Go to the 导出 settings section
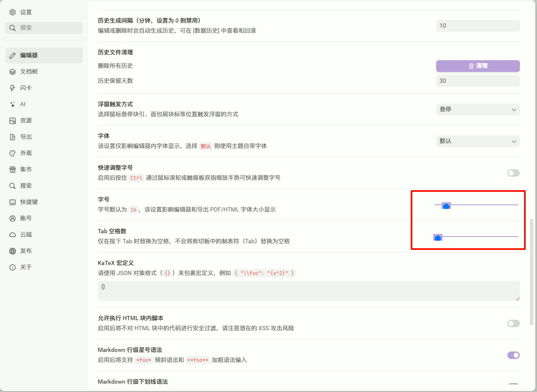The width and height of the screenshot is (537, 392). click(x=26, y=137)
